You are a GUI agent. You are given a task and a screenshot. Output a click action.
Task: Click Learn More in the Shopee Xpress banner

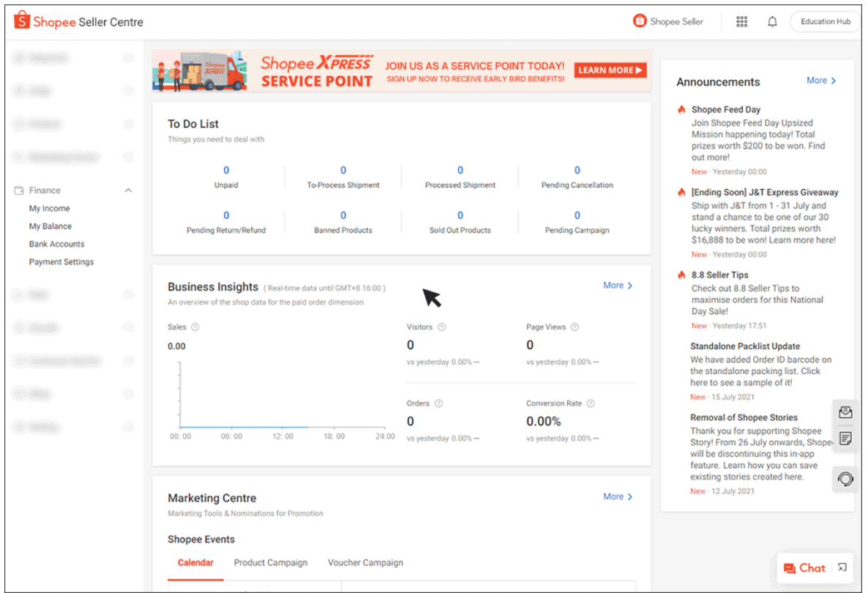[610, 70]
